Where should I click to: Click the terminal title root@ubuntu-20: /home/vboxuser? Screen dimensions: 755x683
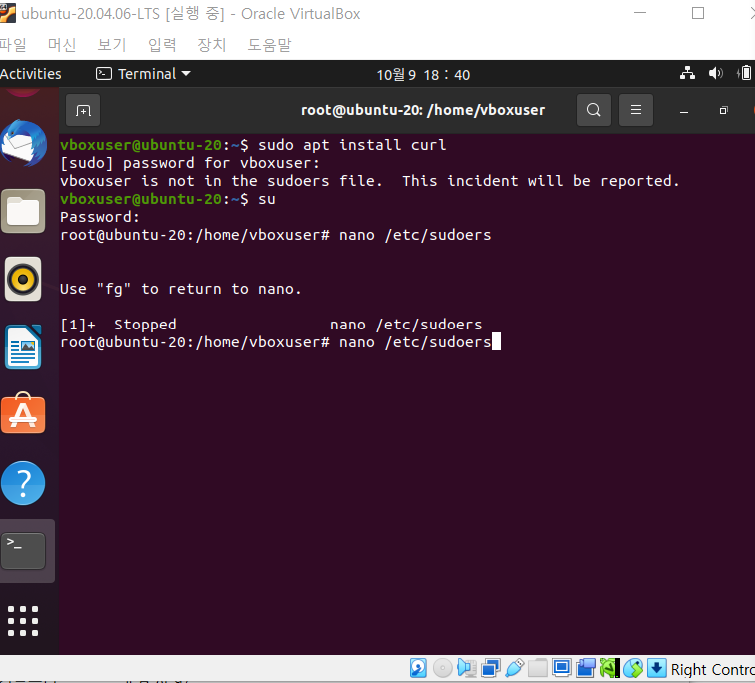click(423, 110)
